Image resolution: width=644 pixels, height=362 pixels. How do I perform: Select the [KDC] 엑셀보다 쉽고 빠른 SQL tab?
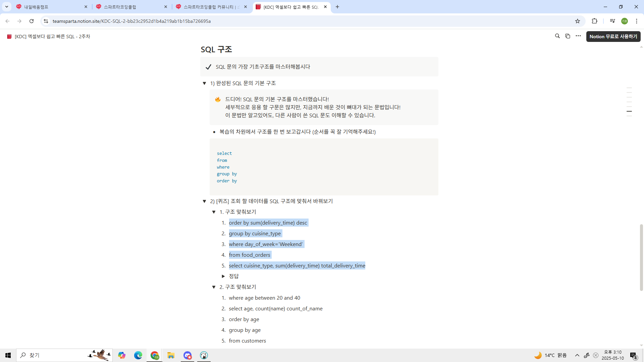[290, 7]
